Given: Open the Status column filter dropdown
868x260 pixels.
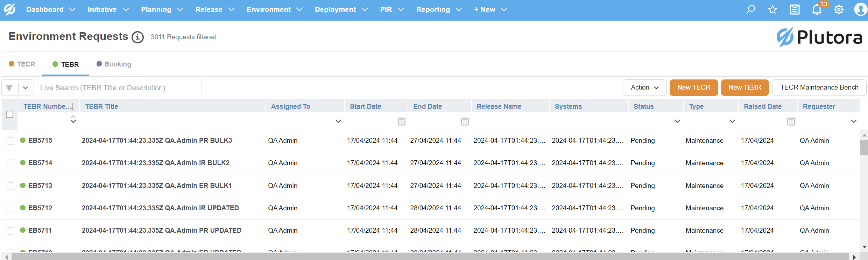Looking at the screenshot, I should pos(677,121).
